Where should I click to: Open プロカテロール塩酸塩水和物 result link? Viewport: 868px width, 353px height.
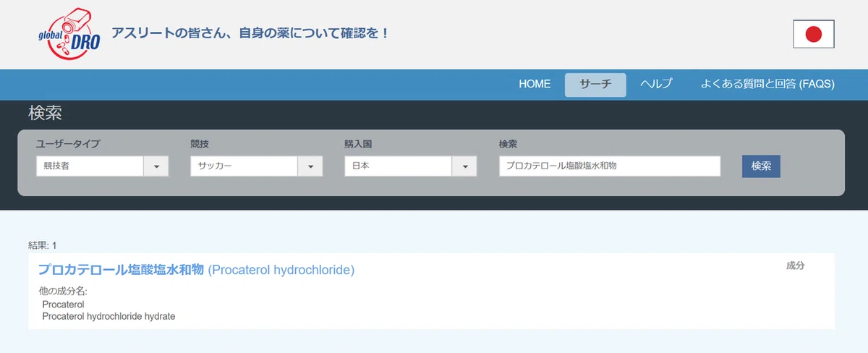click(121, 270)
